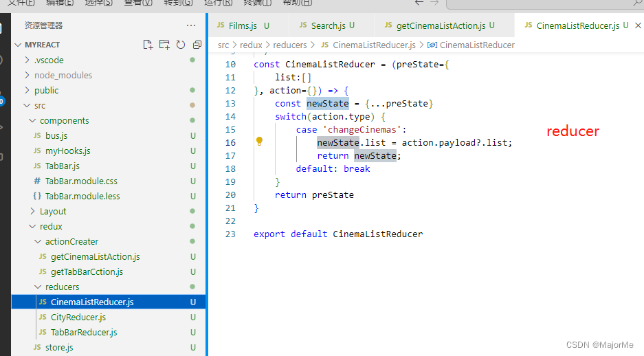
Task: Click 'default: break' on line 18
Action: (333, 169)
